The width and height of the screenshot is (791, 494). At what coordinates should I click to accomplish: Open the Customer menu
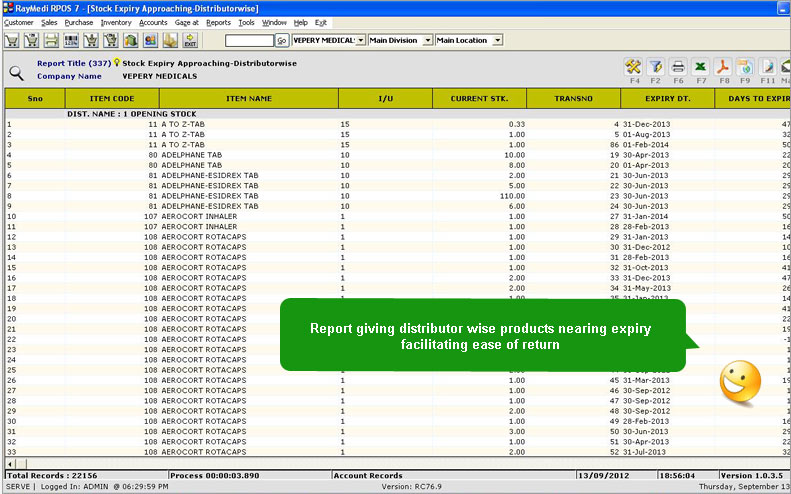click(x=19, y=23)
